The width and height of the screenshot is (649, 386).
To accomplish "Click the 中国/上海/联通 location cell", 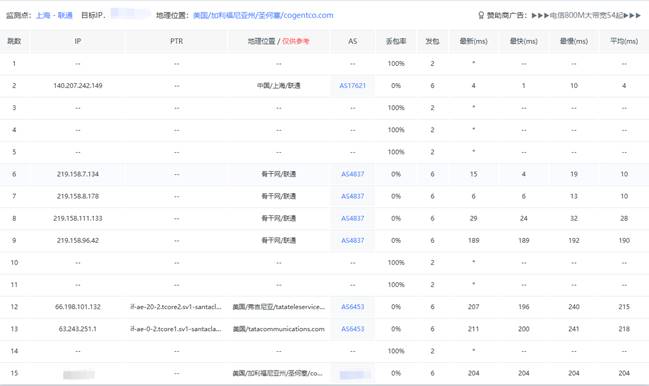I will pyautogui.click(x=279, y=86).
